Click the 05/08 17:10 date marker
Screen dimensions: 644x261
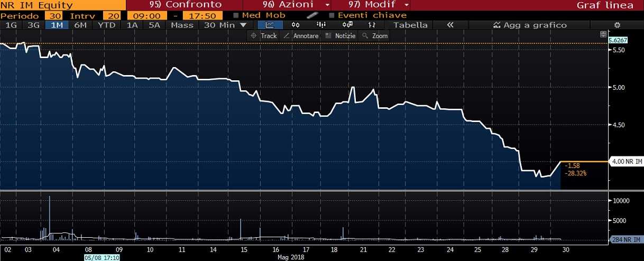[x=102, y=258]
